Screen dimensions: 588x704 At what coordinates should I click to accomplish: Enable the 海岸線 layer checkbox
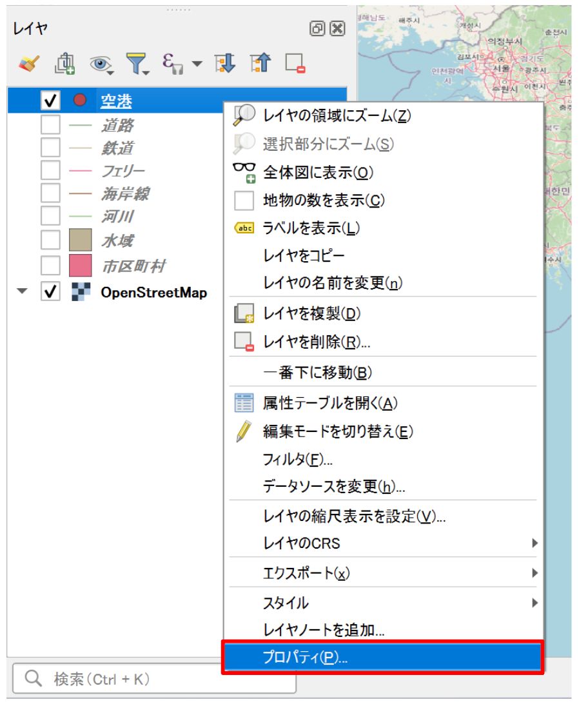pyautogui.click(x=50, y=193)
